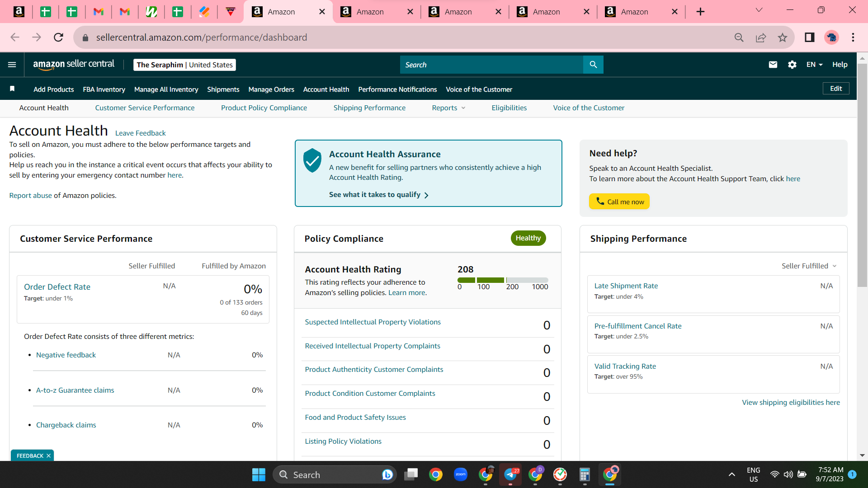Click the page vertical scrollbar
Viewport: 868px width, 488px height.
click(862, 176)
